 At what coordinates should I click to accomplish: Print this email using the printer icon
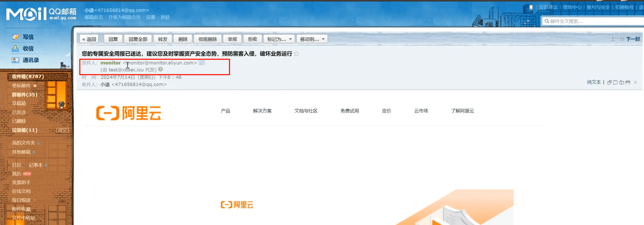point(628,82)
